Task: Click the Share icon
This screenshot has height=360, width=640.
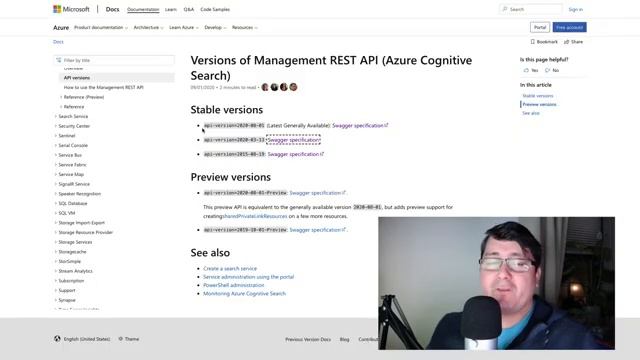Action: [566, 42]
